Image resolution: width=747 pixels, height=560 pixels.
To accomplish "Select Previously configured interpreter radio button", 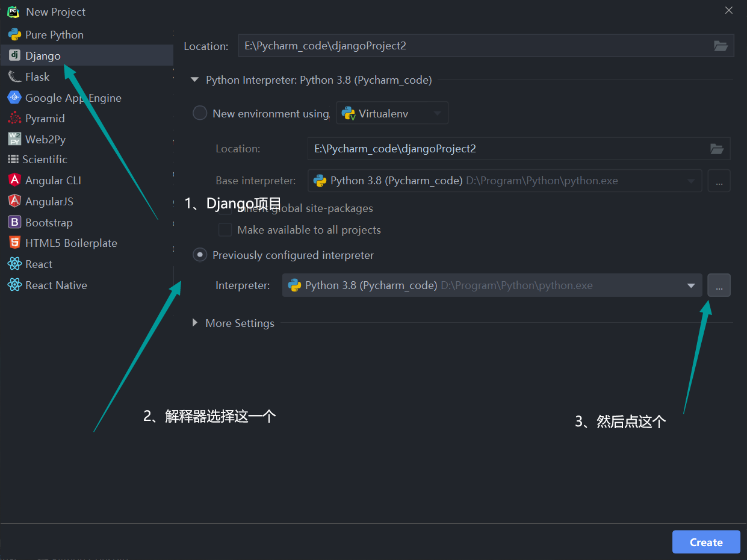I will click(x=200, y=255).
